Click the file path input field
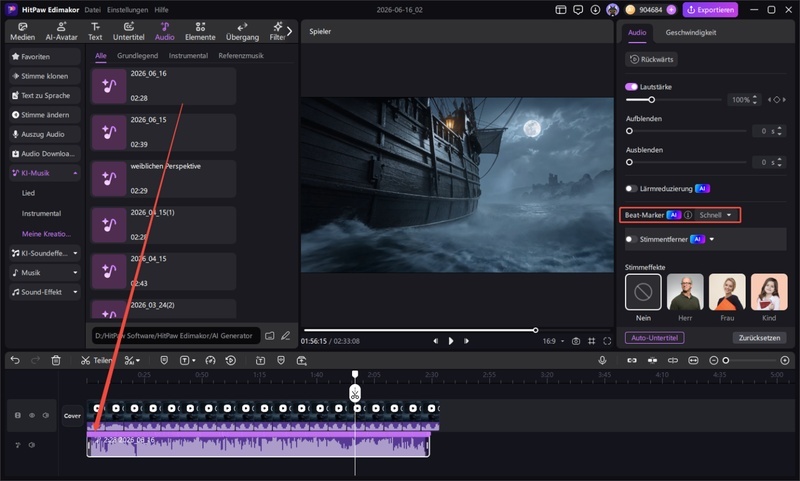This screenshot has width=800, height=481. (176, 335)
